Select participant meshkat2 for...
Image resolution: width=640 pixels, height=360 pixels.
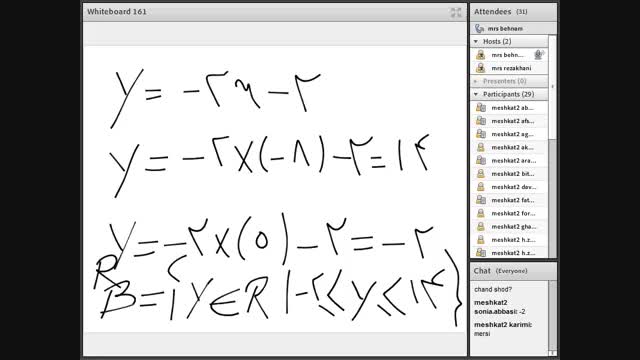pyautogui.click(x=509, y=213)
